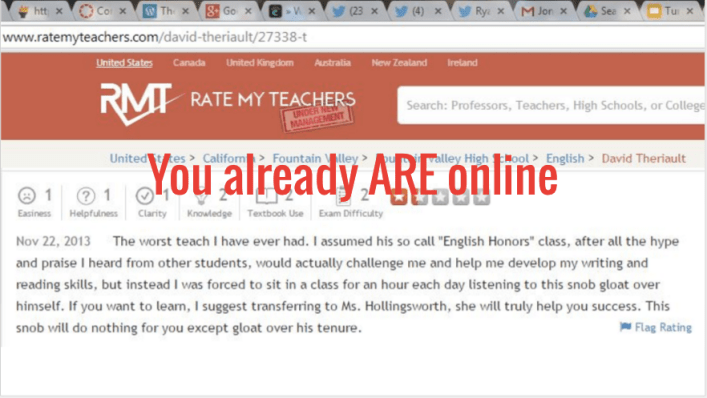
Task: Close the Google Drive 'Sea' tab
Action: click(627, 11)
